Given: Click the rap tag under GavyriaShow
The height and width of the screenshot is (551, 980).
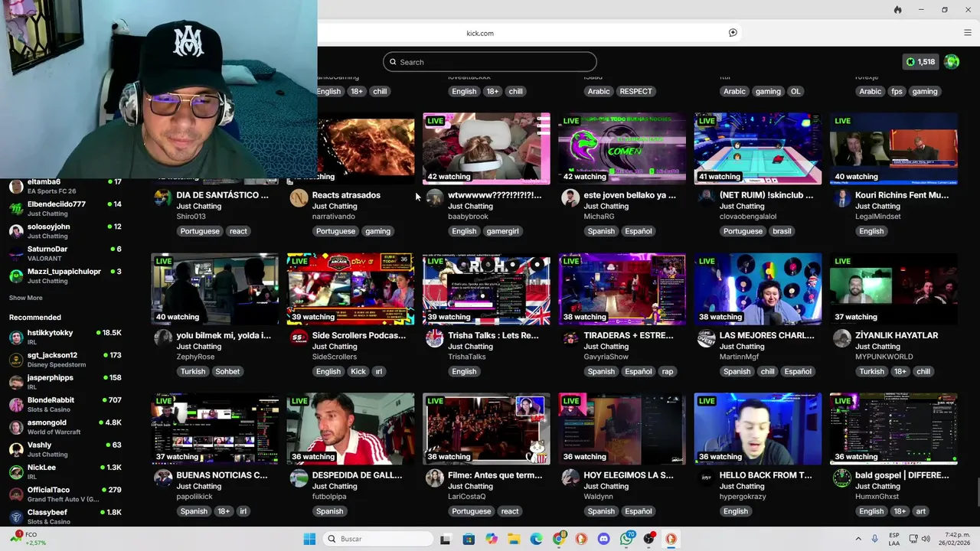Looking at the screenshot, I should pyautogui.click(x=668, y=371).
